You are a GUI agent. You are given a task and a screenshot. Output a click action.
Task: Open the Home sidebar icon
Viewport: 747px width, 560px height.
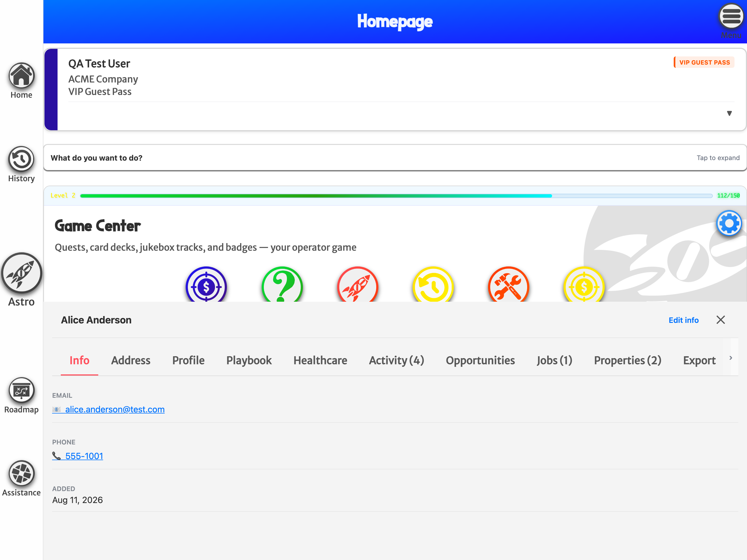(21, 76)
